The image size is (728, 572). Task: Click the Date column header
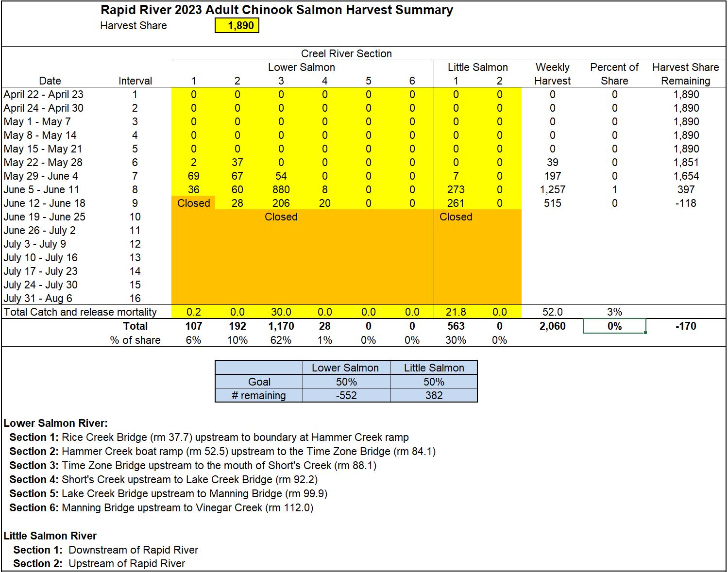coord(50,81)
